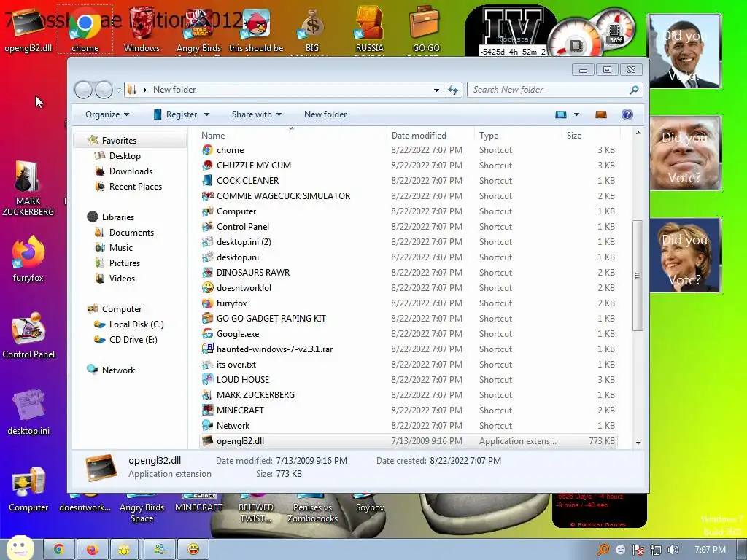
Task: Select Favorites in navigation pane
Action: 119,141
